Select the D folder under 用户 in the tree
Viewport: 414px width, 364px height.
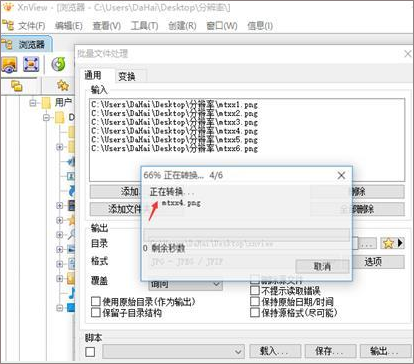click(x=59, y=117)
